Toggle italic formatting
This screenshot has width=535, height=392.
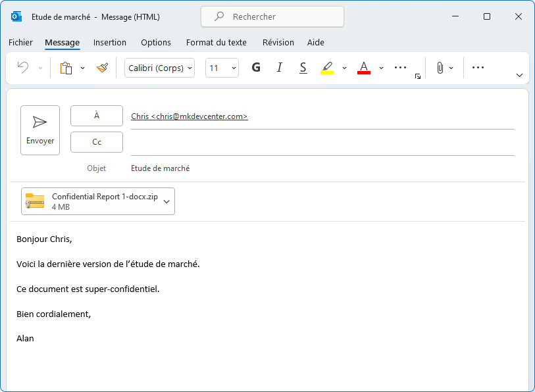pyautogui.click(x=279, y=68)
